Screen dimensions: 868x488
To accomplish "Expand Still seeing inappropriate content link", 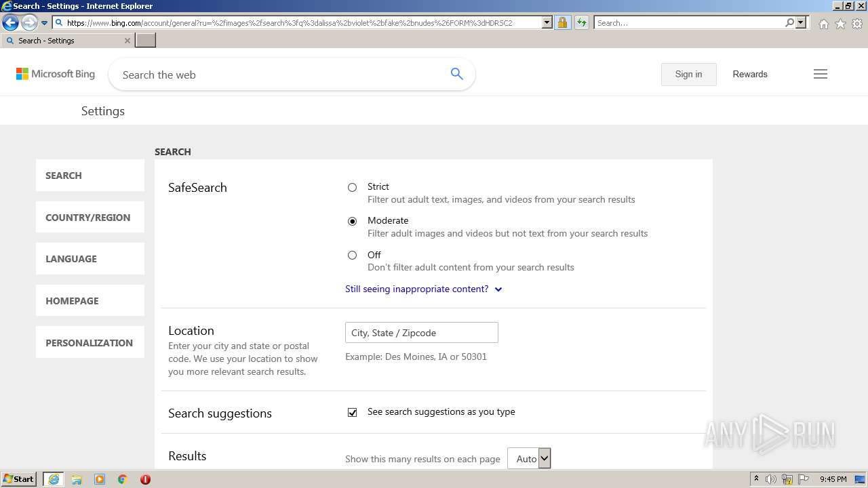I will pyautogui.click(x=424, y=289).
